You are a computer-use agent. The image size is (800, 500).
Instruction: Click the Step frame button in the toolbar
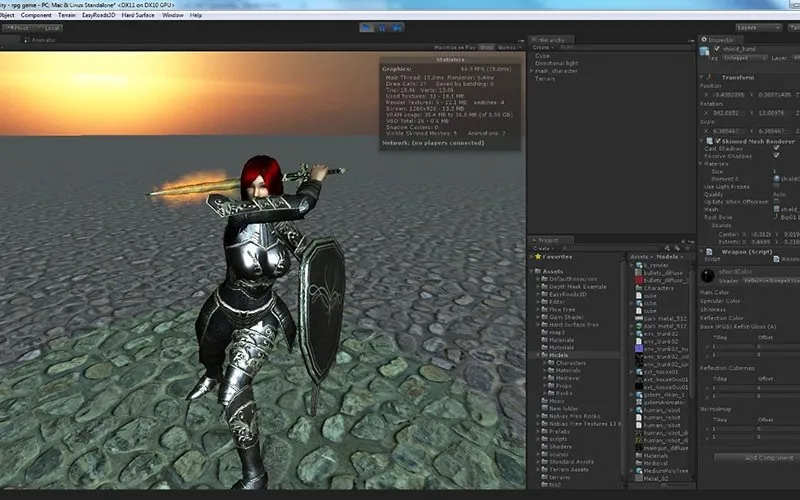(x=397, y=28)
